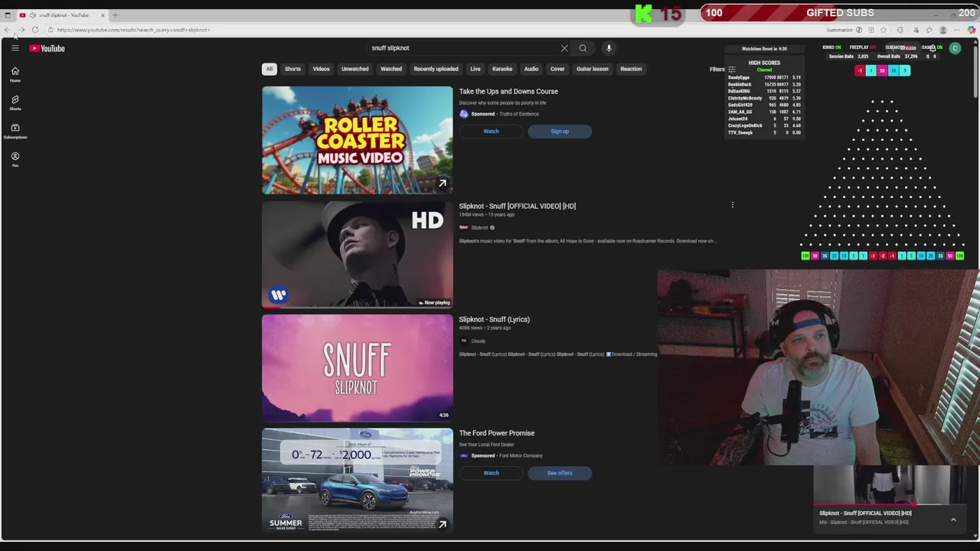
Task: Select the Audio filter chip
Action: 531,69
